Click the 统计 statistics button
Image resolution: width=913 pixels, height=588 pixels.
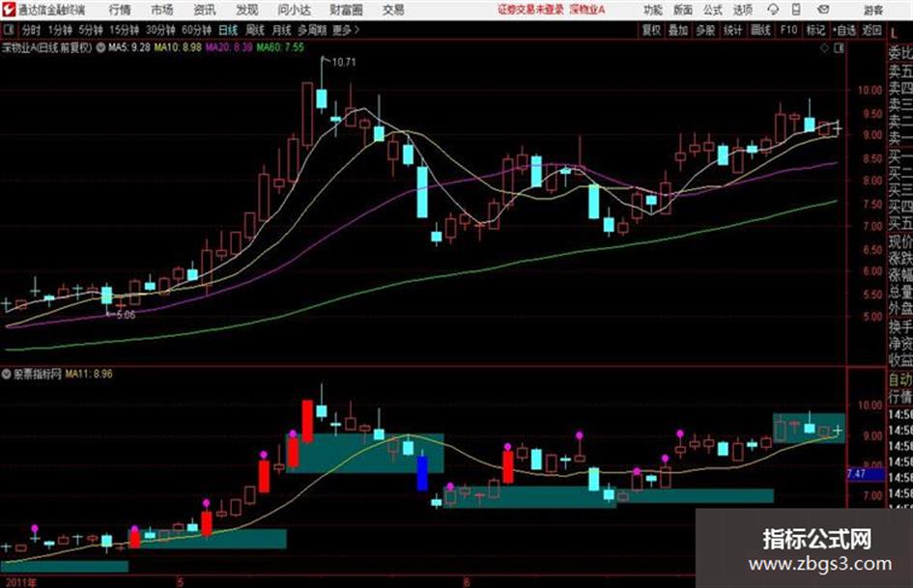coord(732,30)
